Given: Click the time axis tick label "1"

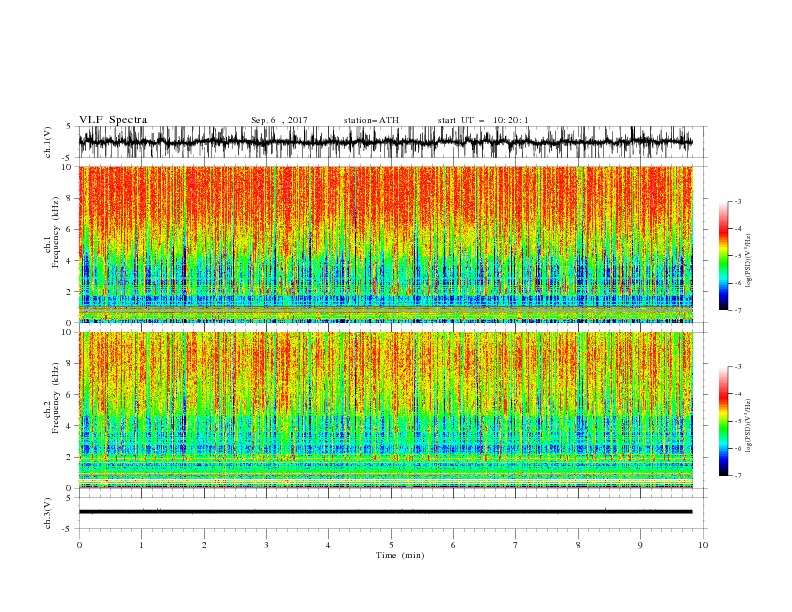Looking at the screenshot, I should click(141, 545).
